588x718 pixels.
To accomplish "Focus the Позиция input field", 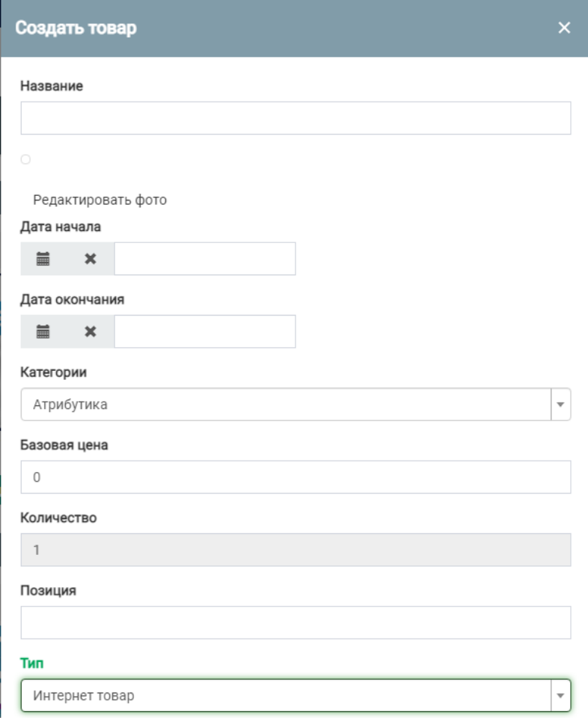I will click(x=295, y=622).
